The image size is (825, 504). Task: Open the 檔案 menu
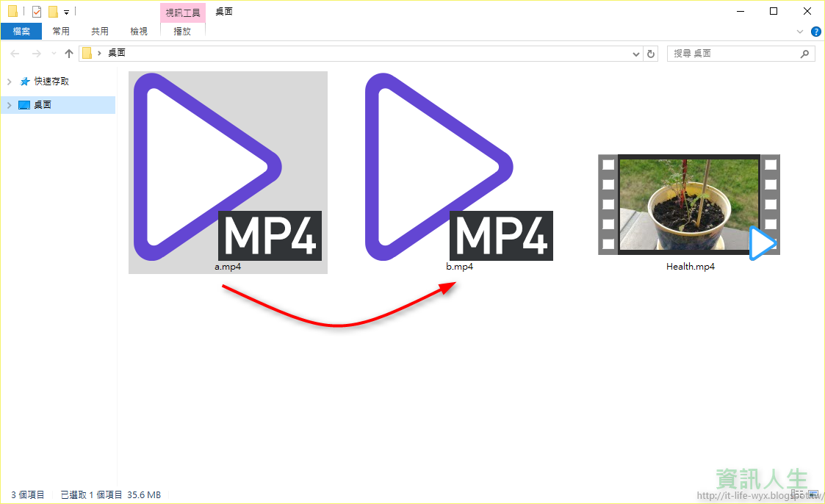[22, 31]
